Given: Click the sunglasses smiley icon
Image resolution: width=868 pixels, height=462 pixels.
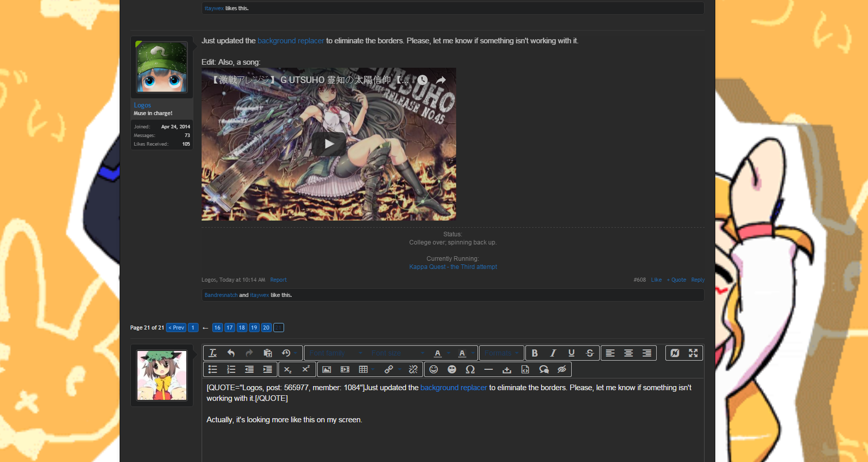Looking at the screenshot, I should 452,369.
